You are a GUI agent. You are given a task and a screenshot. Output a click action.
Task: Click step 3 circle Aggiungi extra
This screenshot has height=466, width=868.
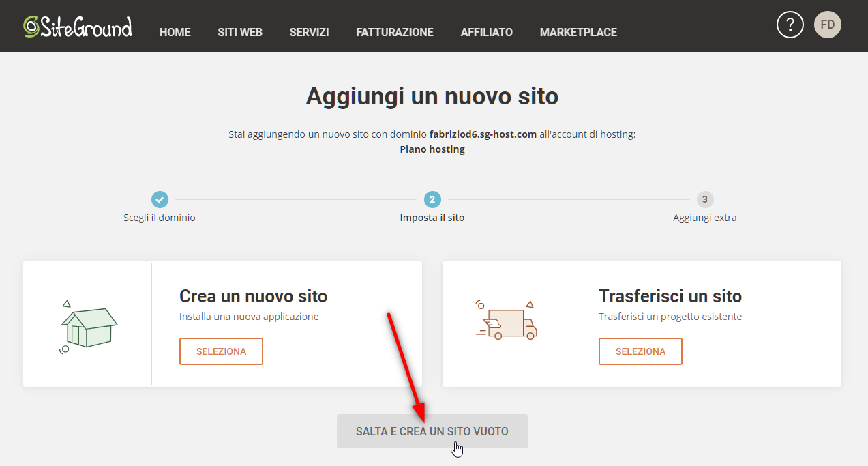pos(705,199)
